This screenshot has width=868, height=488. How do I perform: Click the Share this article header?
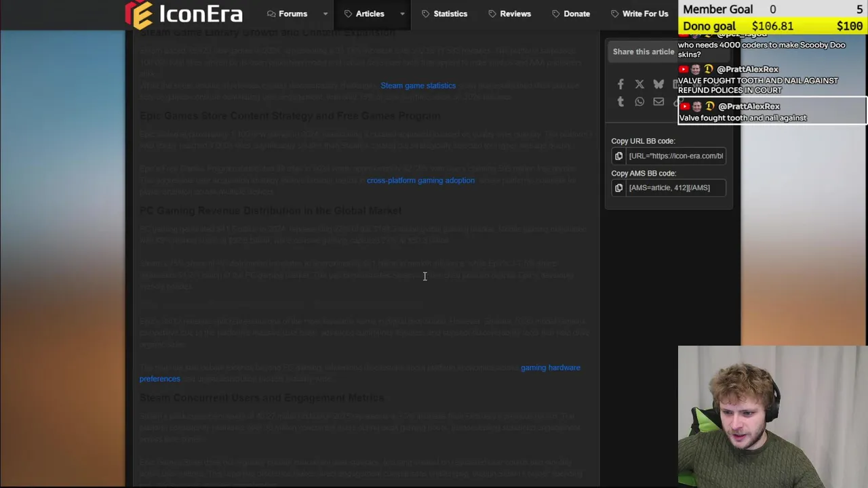pyautogui.click(x=644, y=52)
